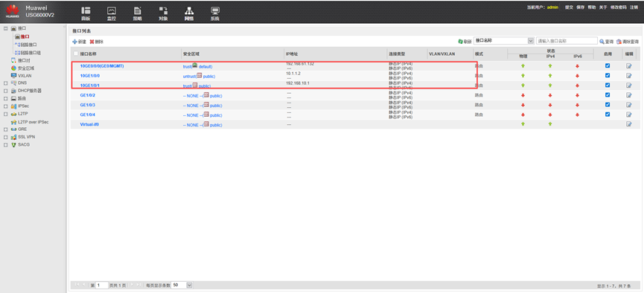This screenshot has width=644, height=293.
Task: Click the 查询 search button
Action: point(606,42)
